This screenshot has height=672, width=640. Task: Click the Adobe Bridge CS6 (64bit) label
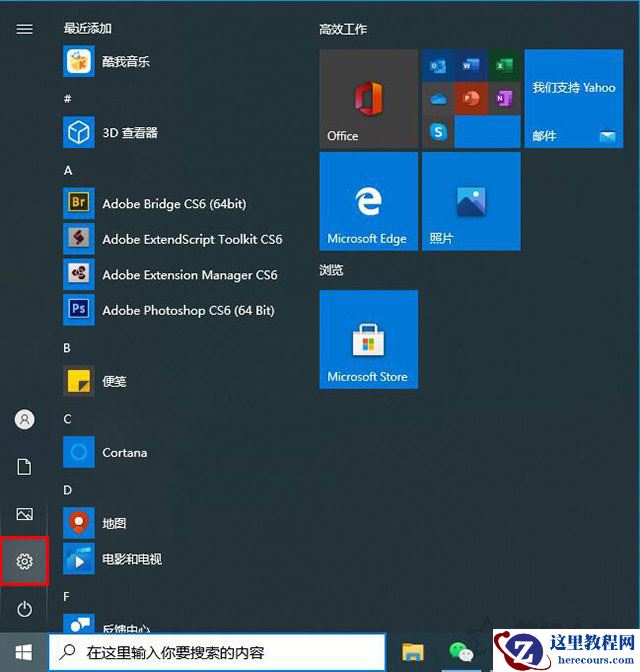coord(174,204)
